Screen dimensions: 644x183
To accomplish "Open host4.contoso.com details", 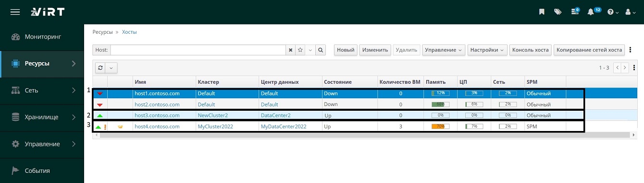I will [157, 127].
